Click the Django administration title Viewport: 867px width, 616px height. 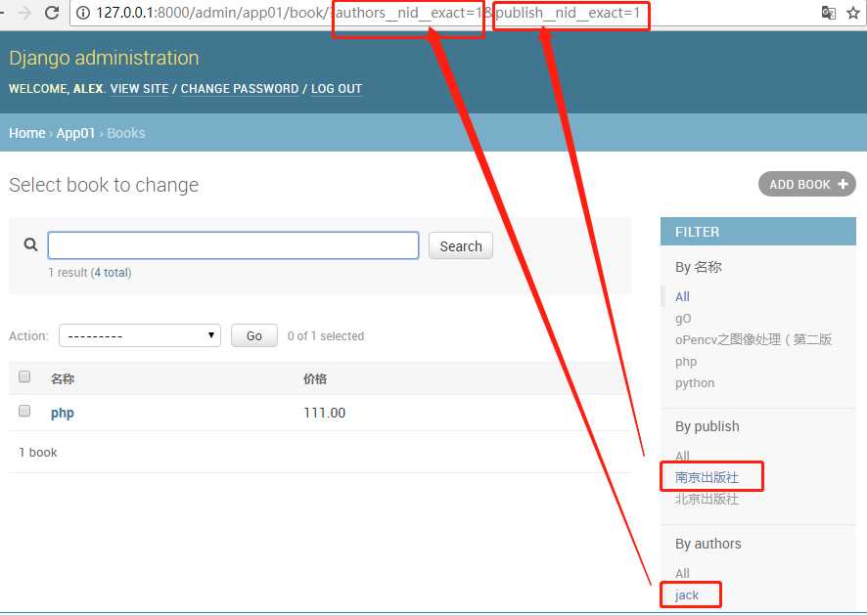104,58
